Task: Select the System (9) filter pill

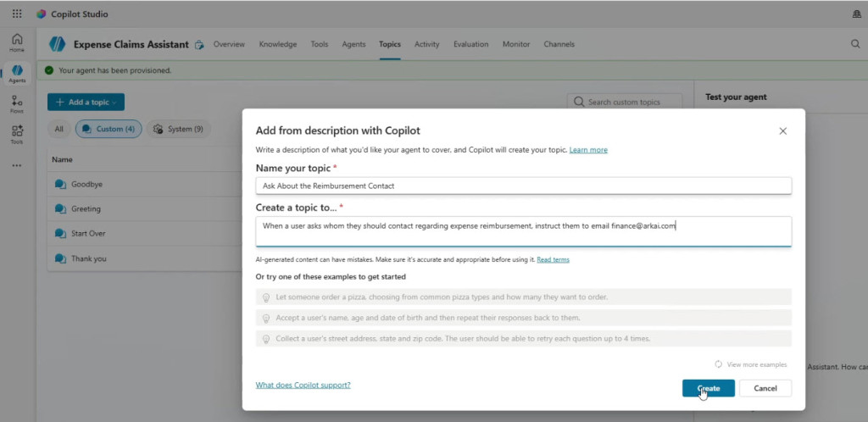Action: pos(178,129)
